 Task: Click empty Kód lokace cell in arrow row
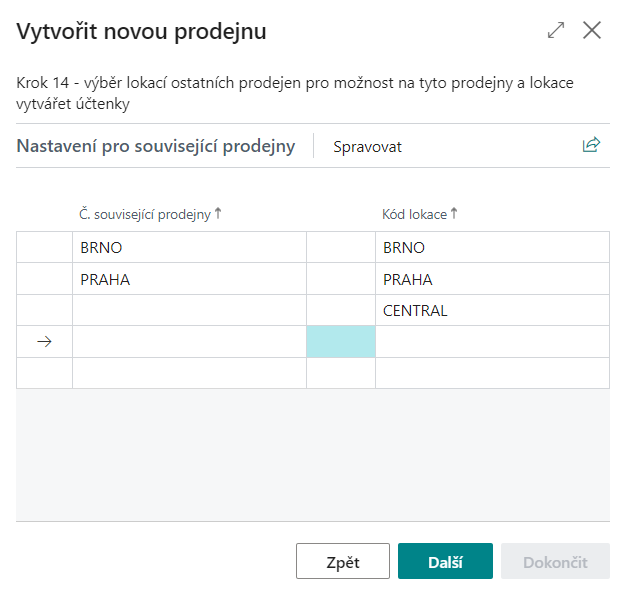492,342
